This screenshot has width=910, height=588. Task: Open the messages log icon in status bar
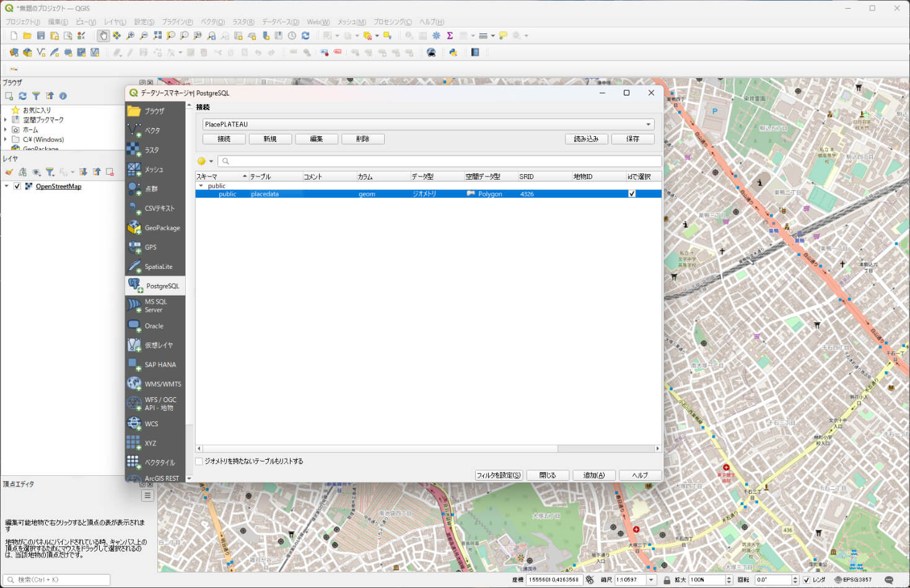(888, 580)
